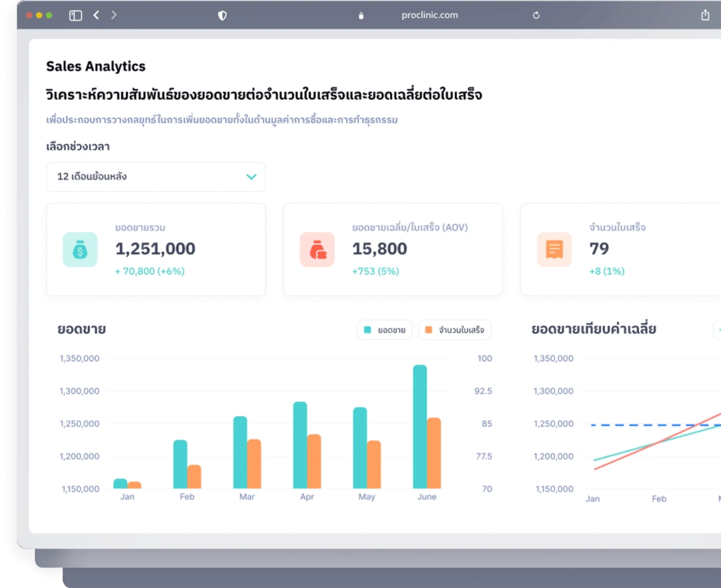Toggle the จำนวนใบเสร็จ legend series

pos(455,330)
